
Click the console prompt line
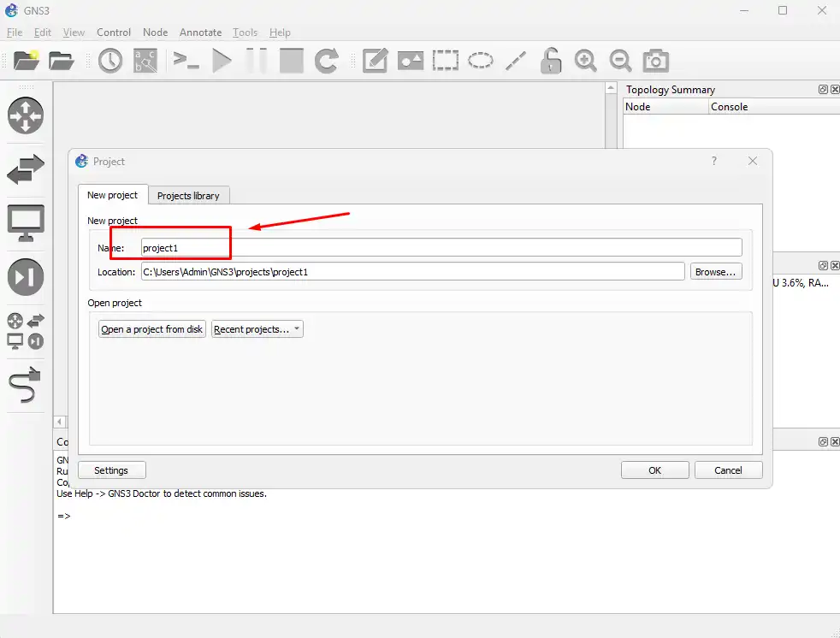[64, 516]
